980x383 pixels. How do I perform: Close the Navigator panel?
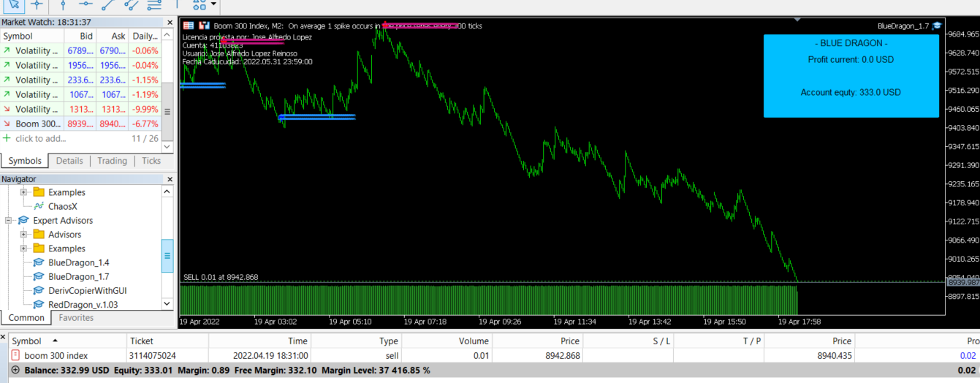click(x=168, y=179)
